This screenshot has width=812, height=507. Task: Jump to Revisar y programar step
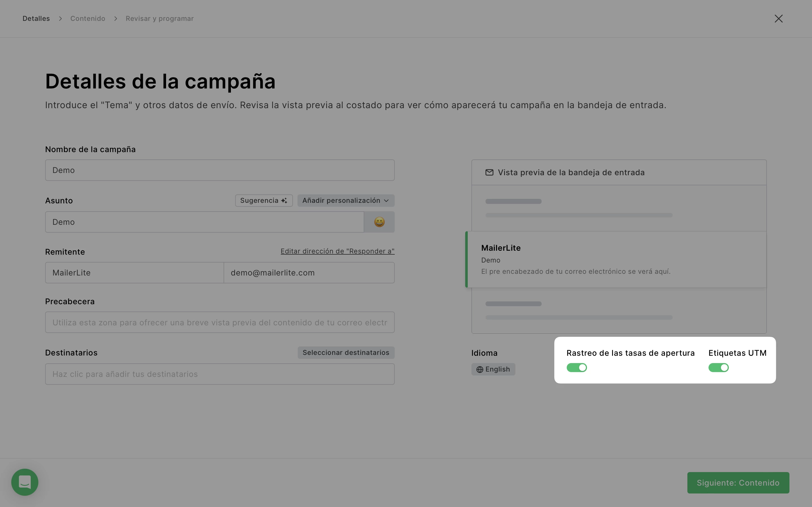pyautogui.click(x=159, y=18)
